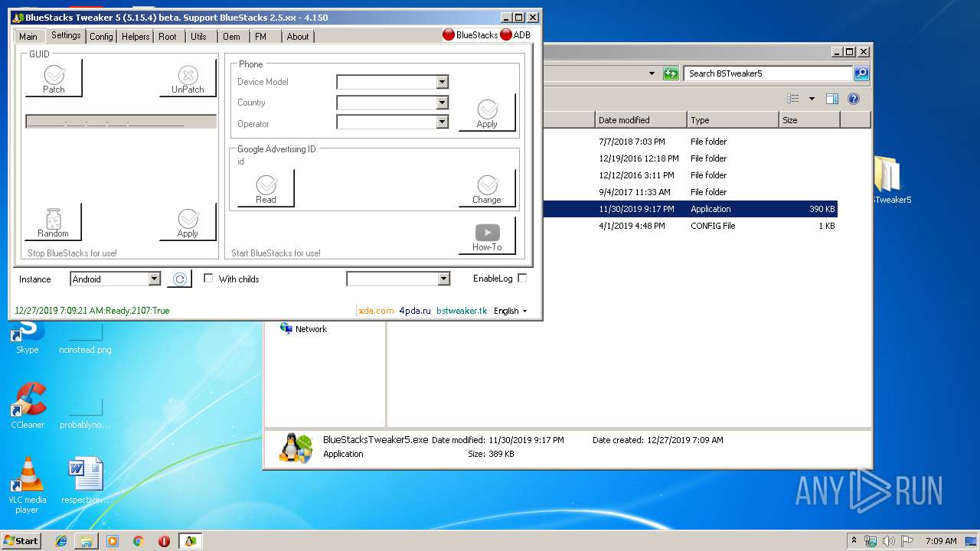Open the How-To video
Screen dimensions: 980x551
(x=487, y=236)
